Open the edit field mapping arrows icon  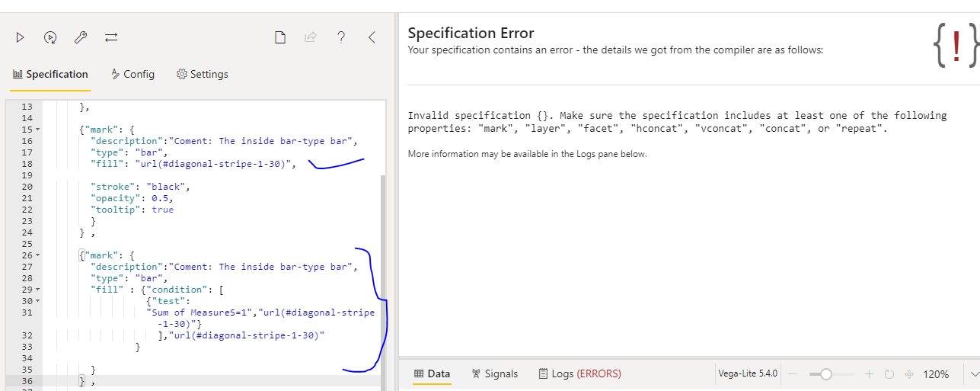[111, 37]
